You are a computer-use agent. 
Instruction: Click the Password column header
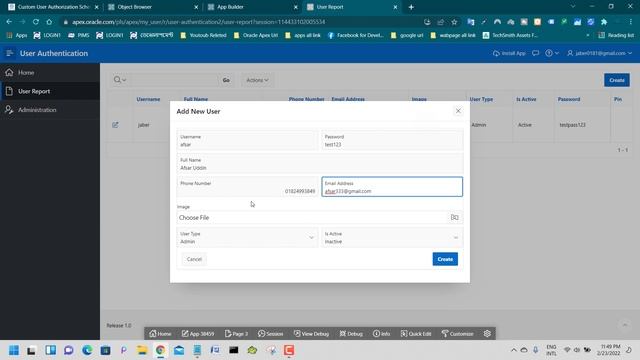[569, 99]
